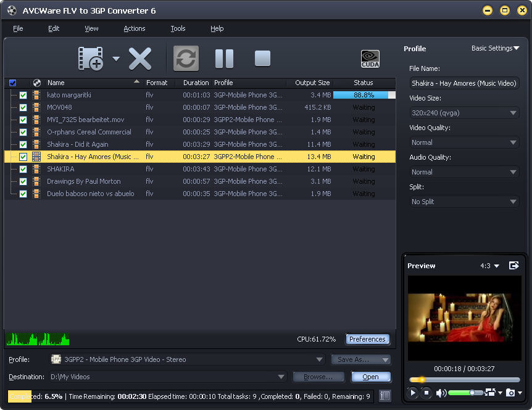
Task: Open the snapshot options dropdown arrow
Action: coord(520,393)
